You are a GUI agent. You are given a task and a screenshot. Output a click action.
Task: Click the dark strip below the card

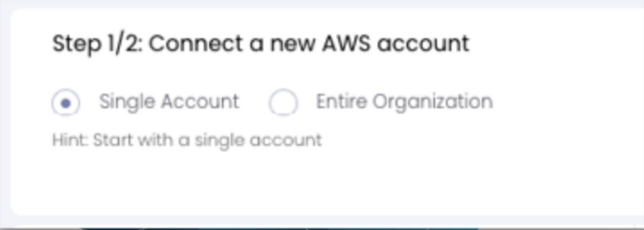[x=320, y=229]
